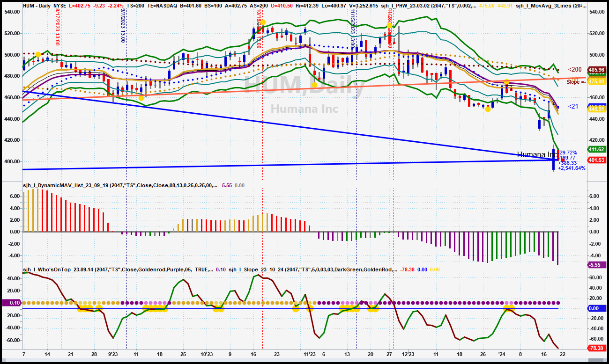Click the Slope =- text annotation
The width and height of the screenshot is (609, 364).
pos(576,82)
